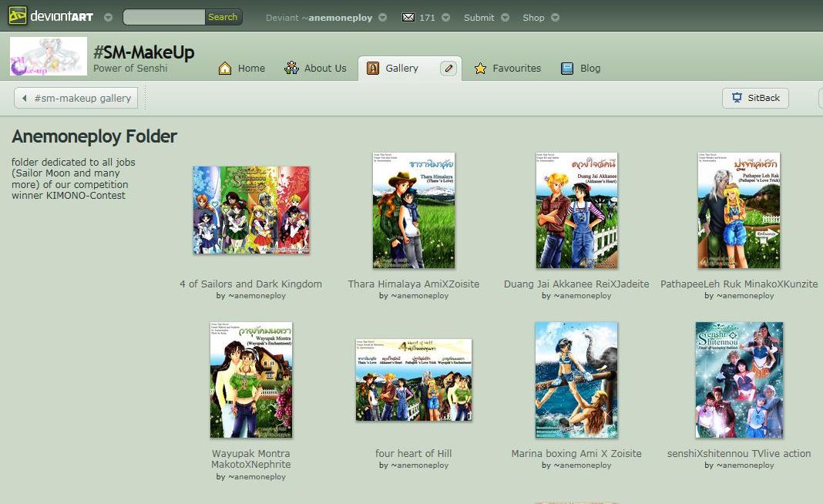Open the anemoneploy deviant profile link
Viewport: 823px width, 504px height.
340,18
